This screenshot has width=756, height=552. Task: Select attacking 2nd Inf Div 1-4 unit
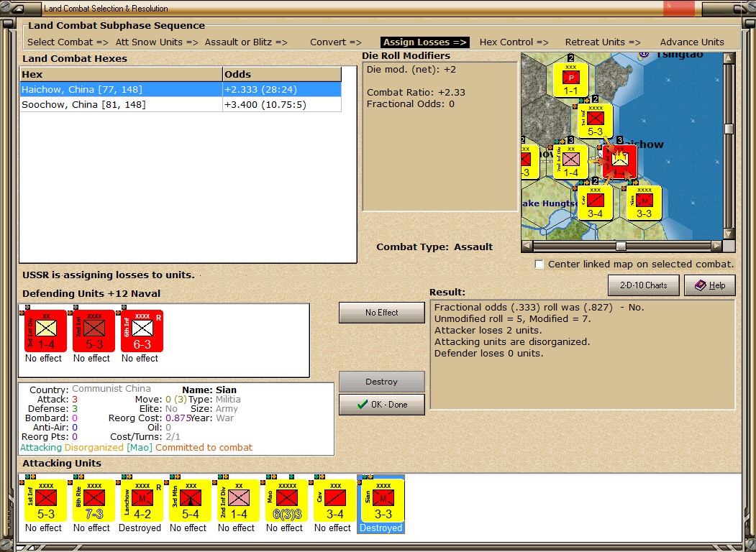[x=238, y=500]
